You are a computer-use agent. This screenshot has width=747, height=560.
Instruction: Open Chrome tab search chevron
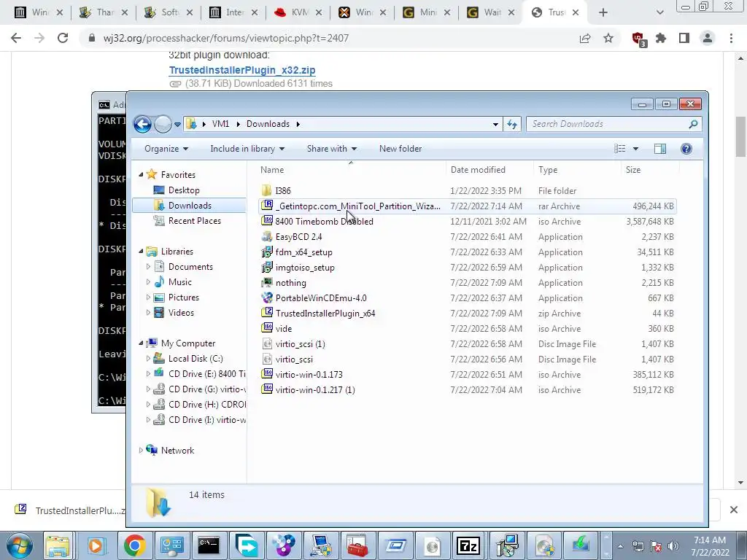[659, 13]
